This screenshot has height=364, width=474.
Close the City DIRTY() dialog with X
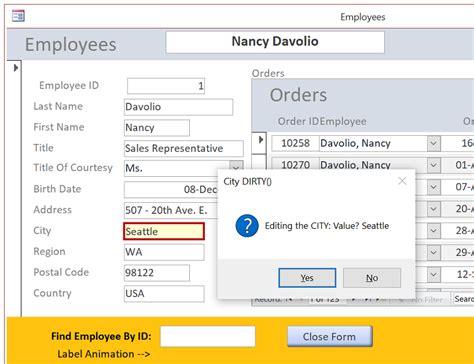click(402, 181)
